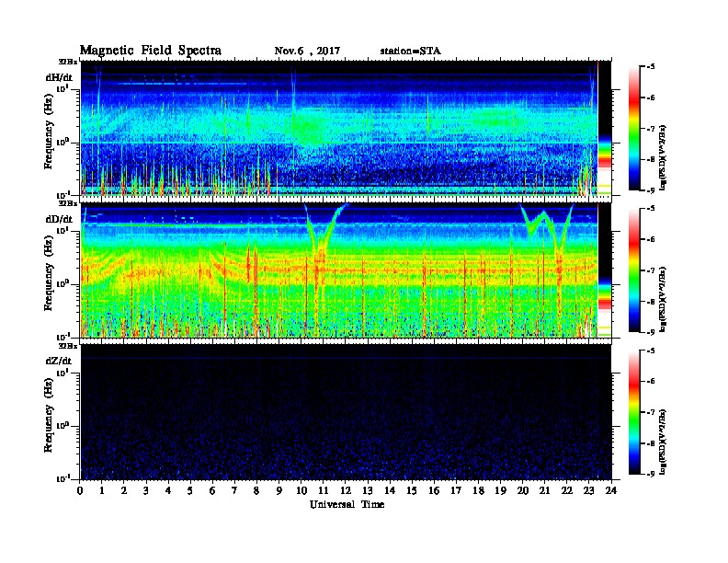Viewport: 728px width, 563px height.
Task: Click hour tick "21" on the time axis
Action: pyautogui.click(x=544, y=490)
